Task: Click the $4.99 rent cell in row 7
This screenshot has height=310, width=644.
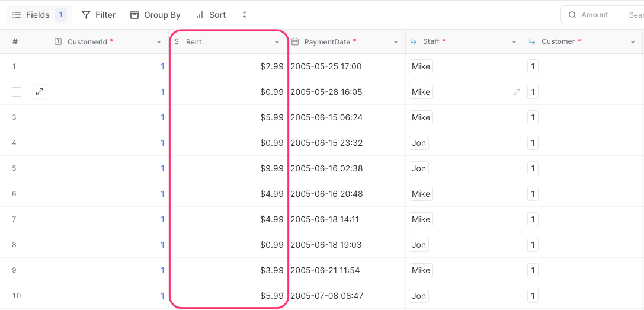Action: coord(228,219)
